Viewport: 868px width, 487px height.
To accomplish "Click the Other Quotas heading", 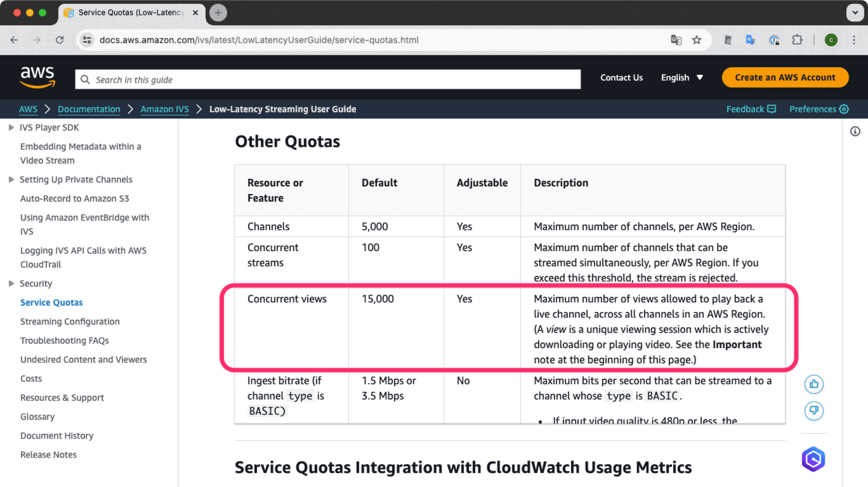I will pos(287,141).
